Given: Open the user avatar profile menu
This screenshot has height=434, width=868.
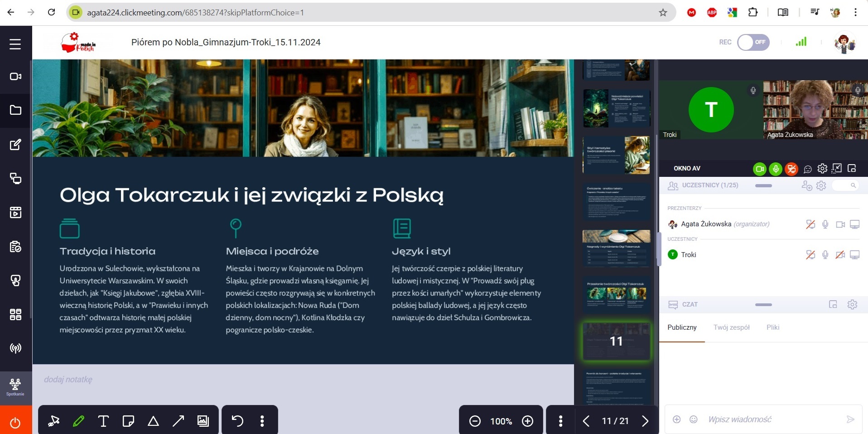Looking at the screenshot, I should pos(844,43).
